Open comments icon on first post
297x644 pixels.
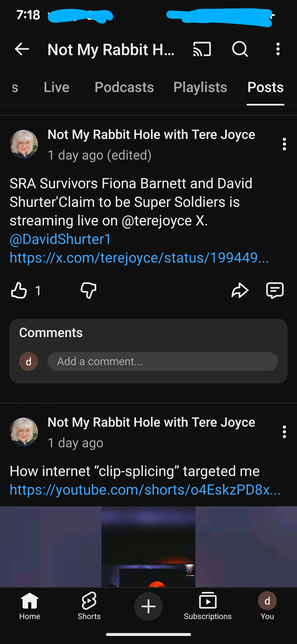[x=275, y=290]
